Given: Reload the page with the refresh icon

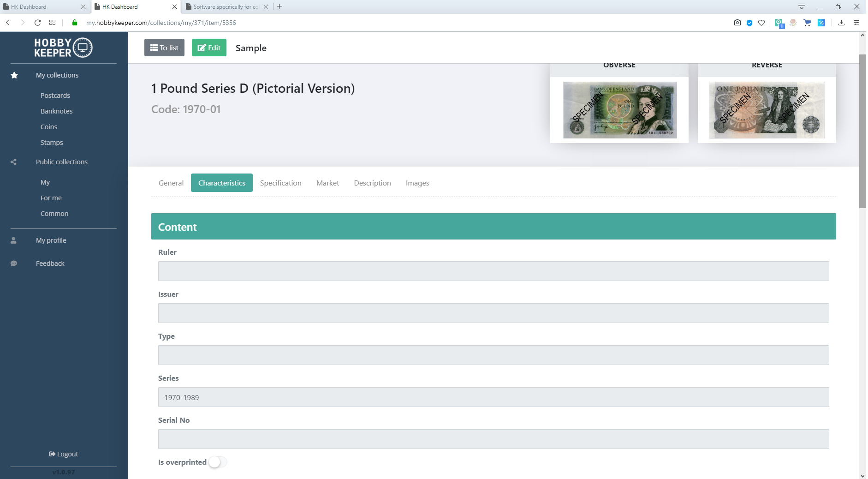Looking at the screenshot, I should click(x=38, y=23).
